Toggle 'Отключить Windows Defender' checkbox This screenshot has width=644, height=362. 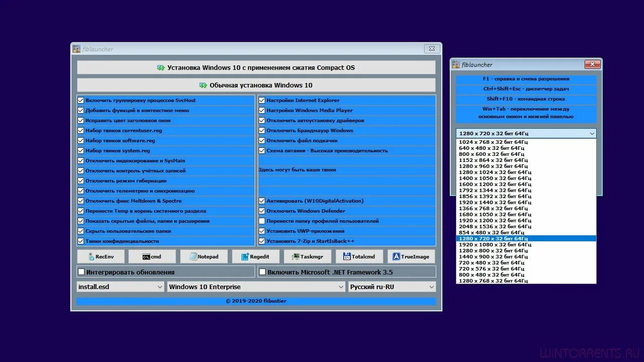tap(262, 211)
